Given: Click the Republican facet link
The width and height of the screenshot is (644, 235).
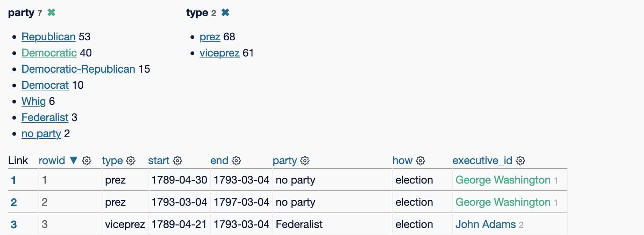Looking at the screenshot, I should pos(48,37).
